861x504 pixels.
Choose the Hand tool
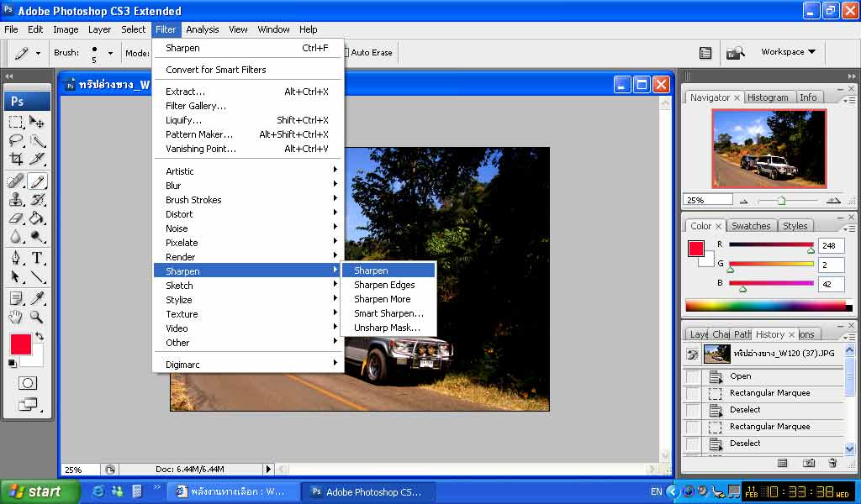tap(16, 317)
